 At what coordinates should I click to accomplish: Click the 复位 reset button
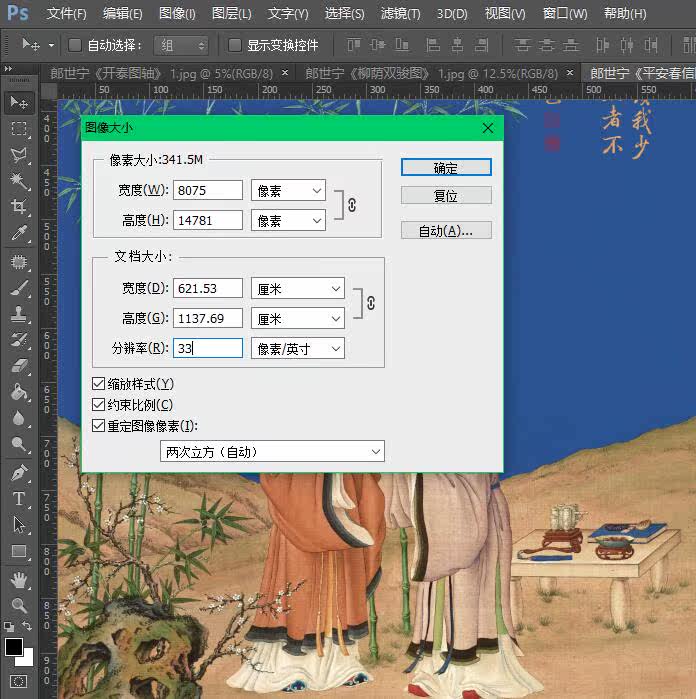tap(446, 195)
